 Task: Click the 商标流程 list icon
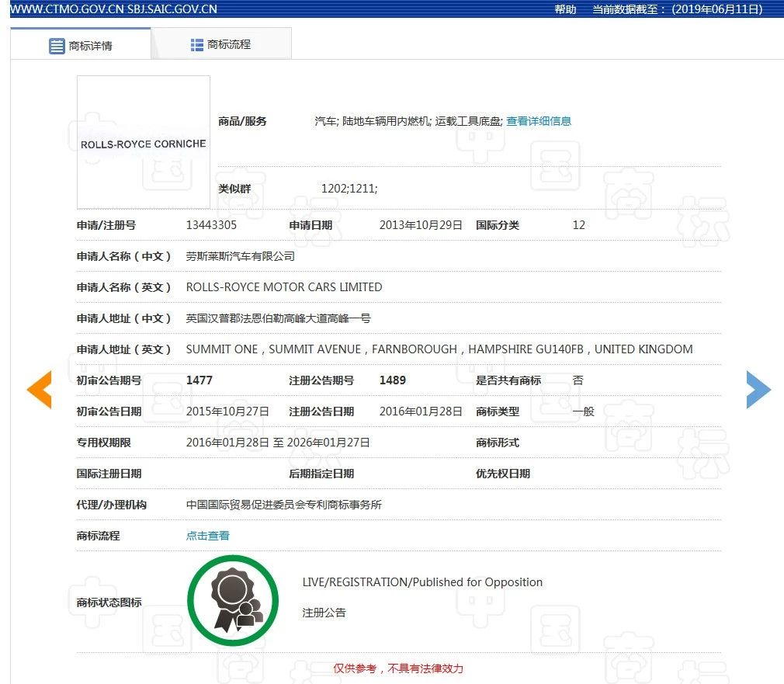(197, 45)
